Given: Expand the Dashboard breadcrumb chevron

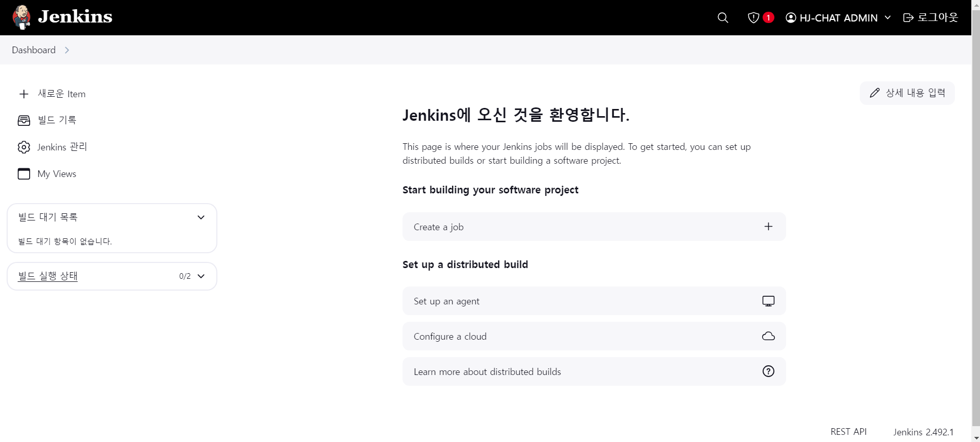Looking at the screenshot, I should [x=67, y=50].
